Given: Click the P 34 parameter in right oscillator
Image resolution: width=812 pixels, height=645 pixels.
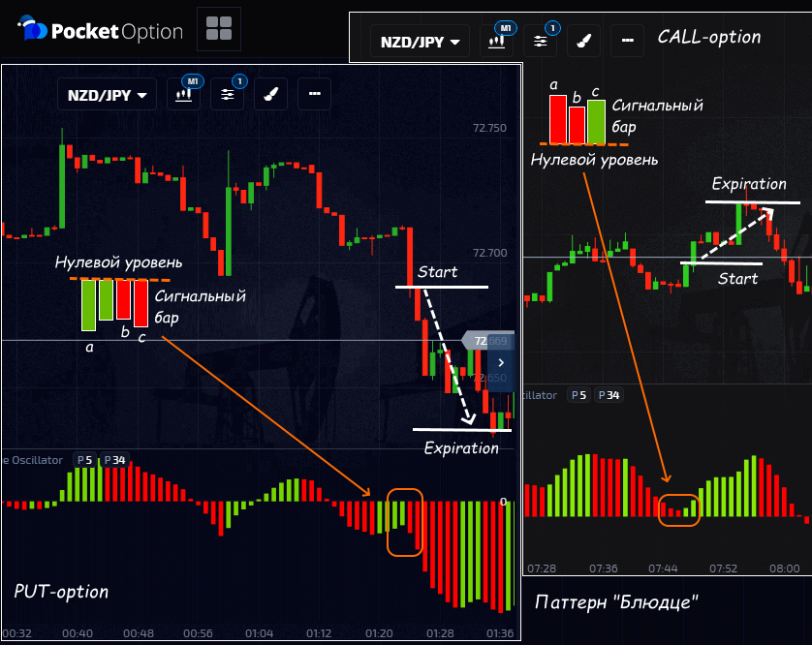Looking at the screenshot, I should pos(608,395).
